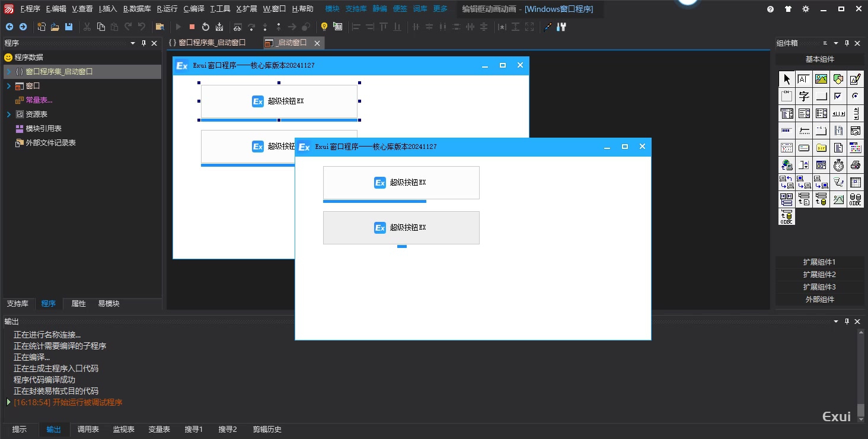Switch to the 变量表 tab
Image resolution: width=868 pixels, height=439 pixels.
[159, 430]
